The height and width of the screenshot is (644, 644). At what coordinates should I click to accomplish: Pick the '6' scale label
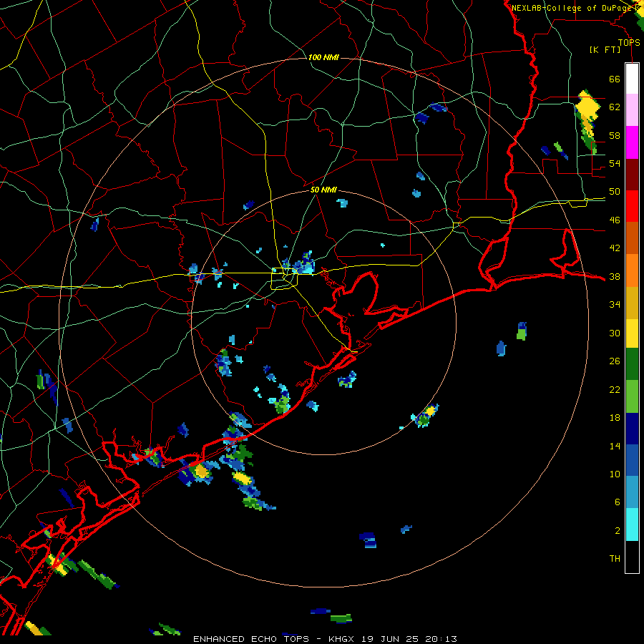click(618, 502)
